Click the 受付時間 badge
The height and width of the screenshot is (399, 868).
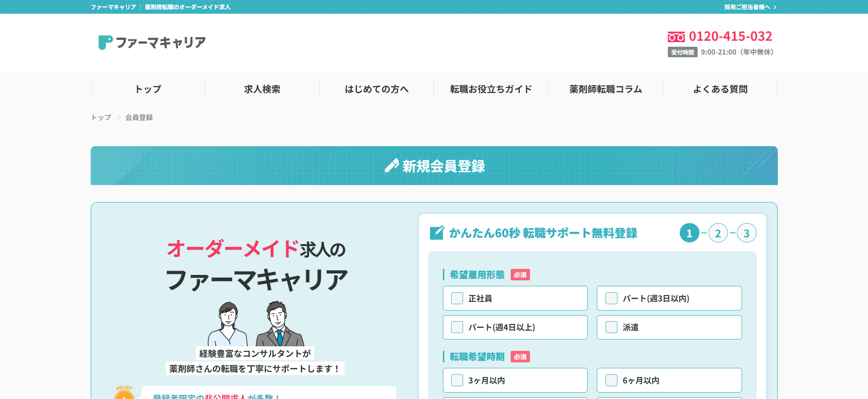point(682,52)
